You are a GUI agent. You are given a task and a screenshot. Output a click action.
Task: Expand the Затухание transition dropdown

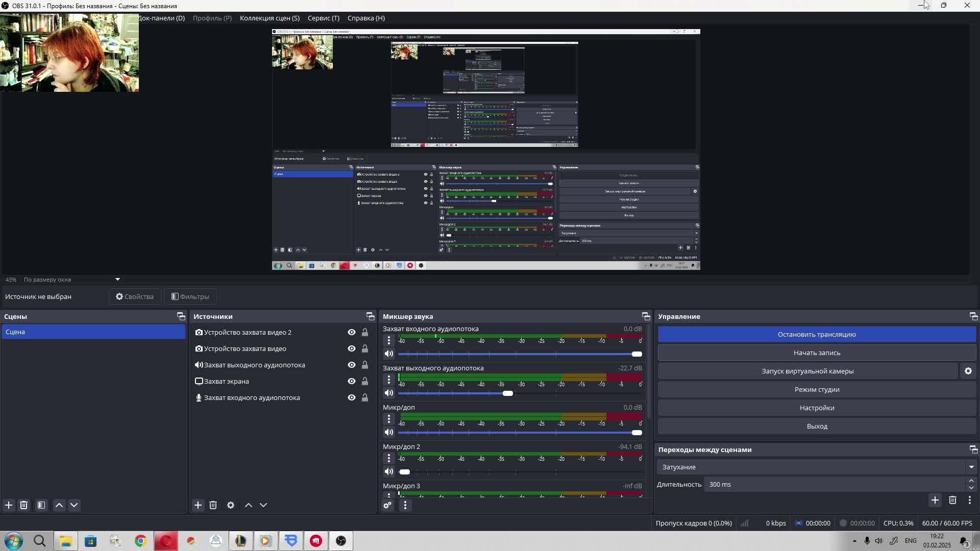[971, 467]
